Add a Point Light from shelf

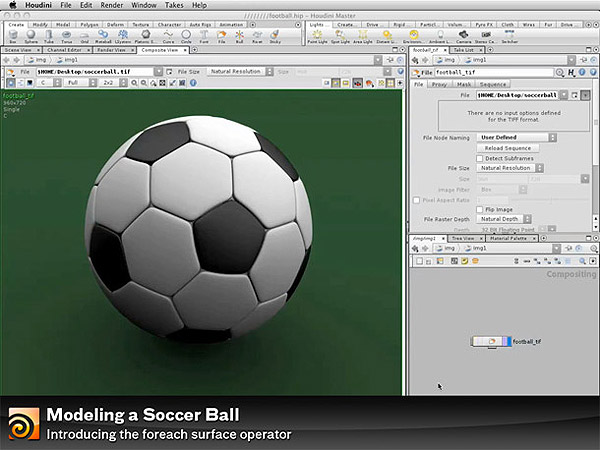coord(317,37)
